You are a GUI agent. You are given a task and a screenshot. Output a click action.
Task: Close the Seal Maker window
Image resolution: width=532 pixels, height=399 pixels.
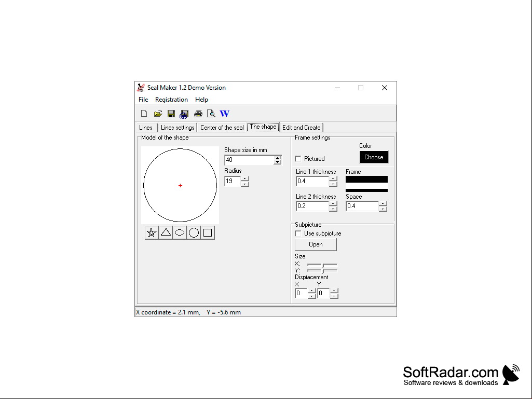tap(385, 88)
